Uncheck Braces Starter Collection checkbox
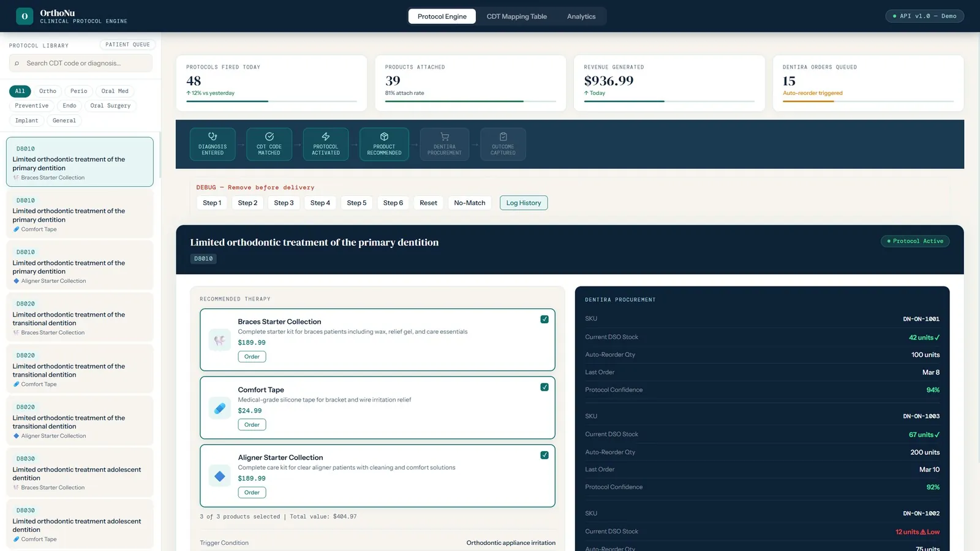The width and height of the screenshot is (980, 551). click(545, 319)
